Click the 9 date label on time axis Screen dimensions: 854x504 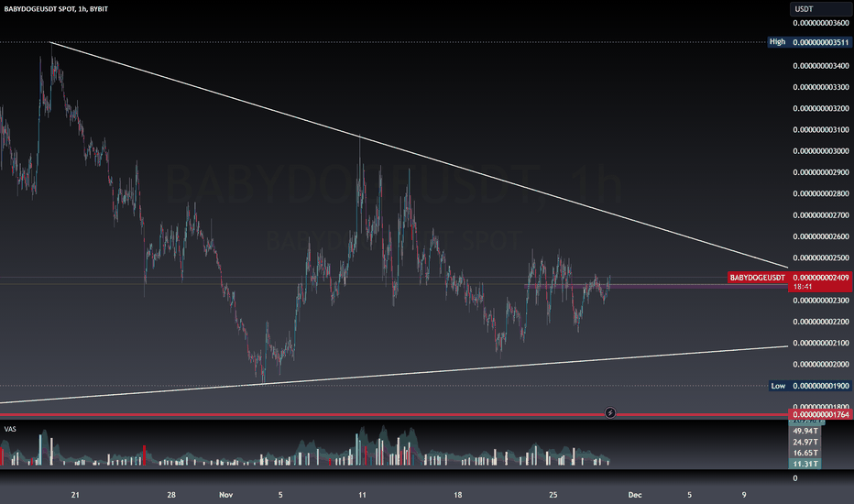point(744,495)
